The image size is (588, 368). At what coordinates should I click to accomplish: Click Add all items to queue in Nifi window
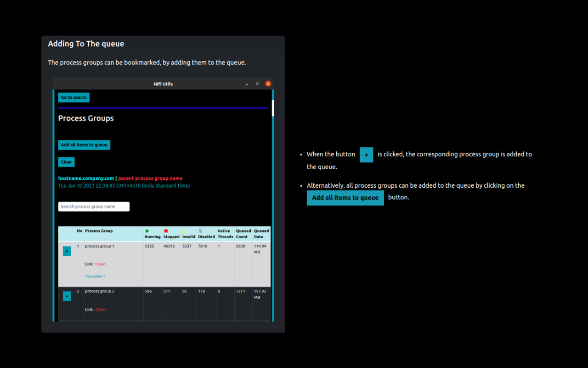(84, 145)
